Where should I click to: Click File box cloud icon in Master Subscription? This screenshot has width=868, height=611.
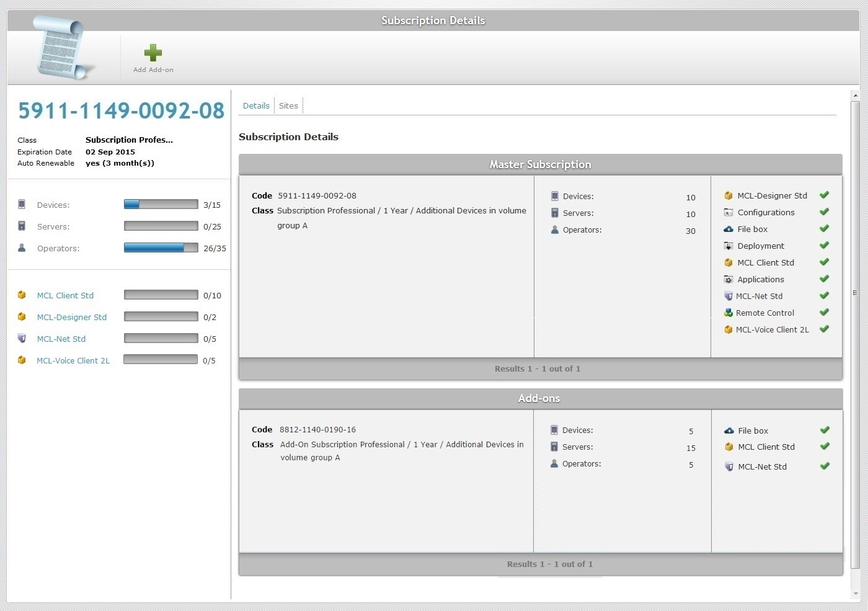[728, 229]
